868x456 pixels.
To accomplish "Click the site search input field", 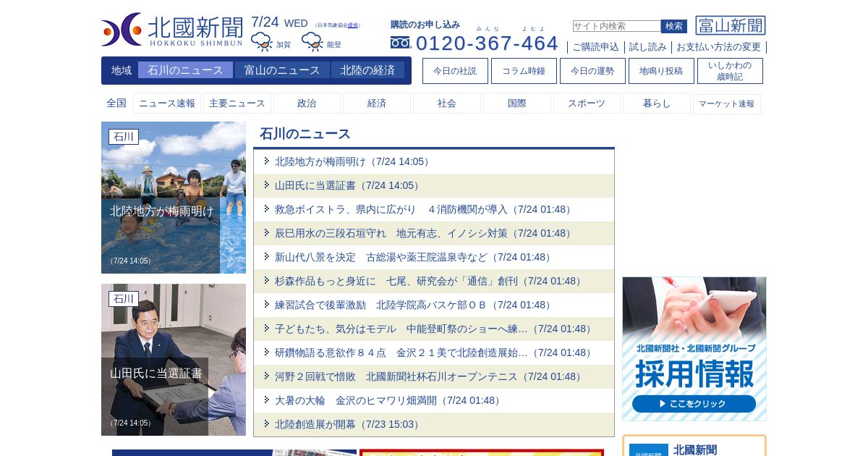I will (616, 26).
